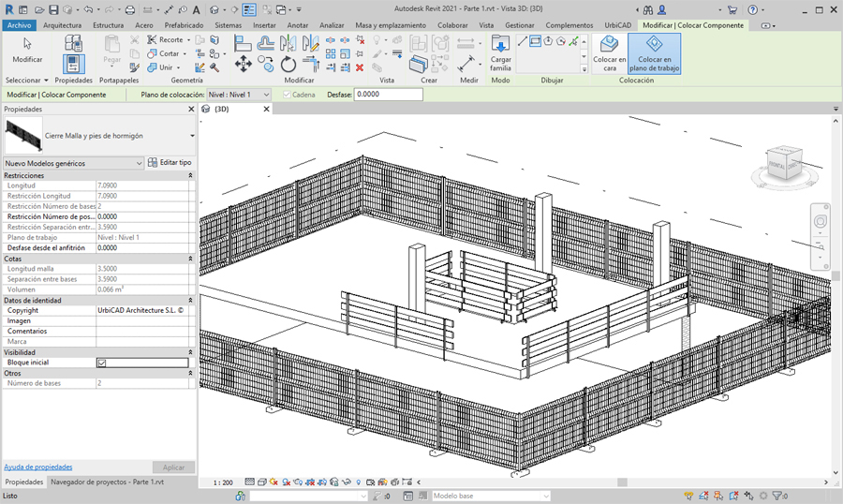Click the Editar tipo button
The image size is (843, 504).
(x=170, y=163)
